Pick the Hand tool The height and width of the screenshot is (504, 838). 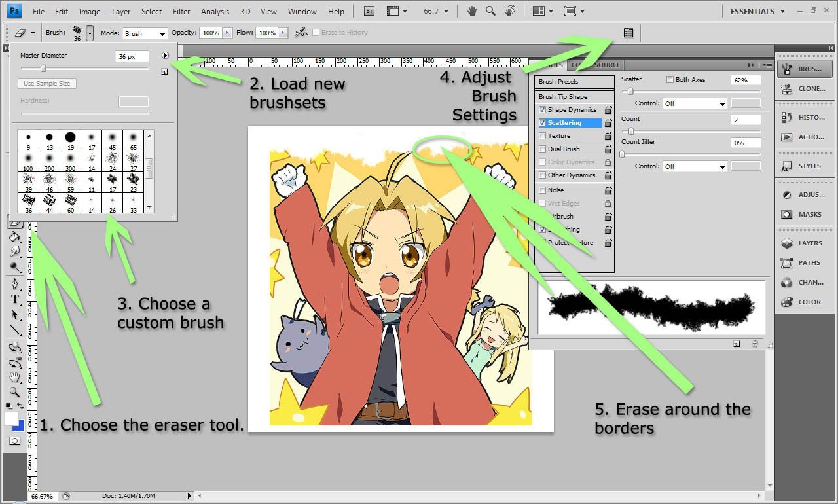[14, 378]
